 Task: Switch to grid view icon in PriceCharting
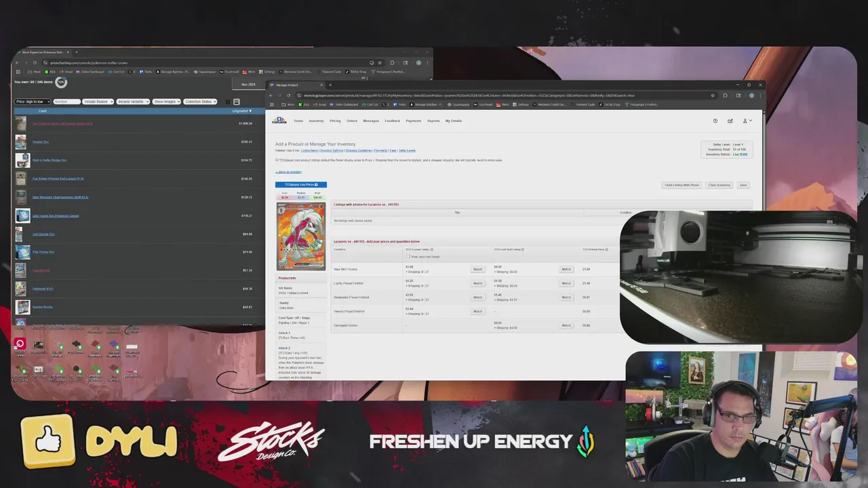point(227,102)
